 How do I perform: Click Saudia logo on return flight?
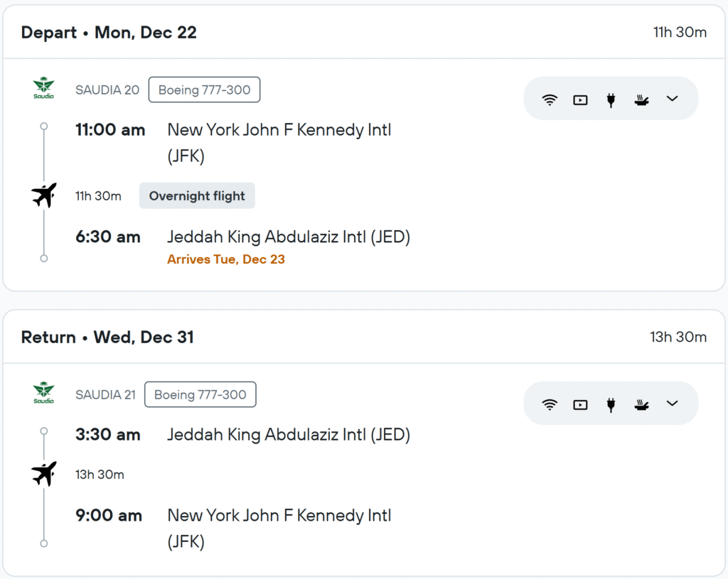43,394
